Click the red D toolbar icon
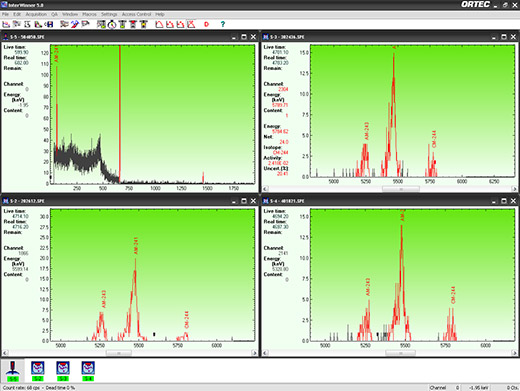The height and width of the screenshot is (391, 520). [x=206, y=24]
